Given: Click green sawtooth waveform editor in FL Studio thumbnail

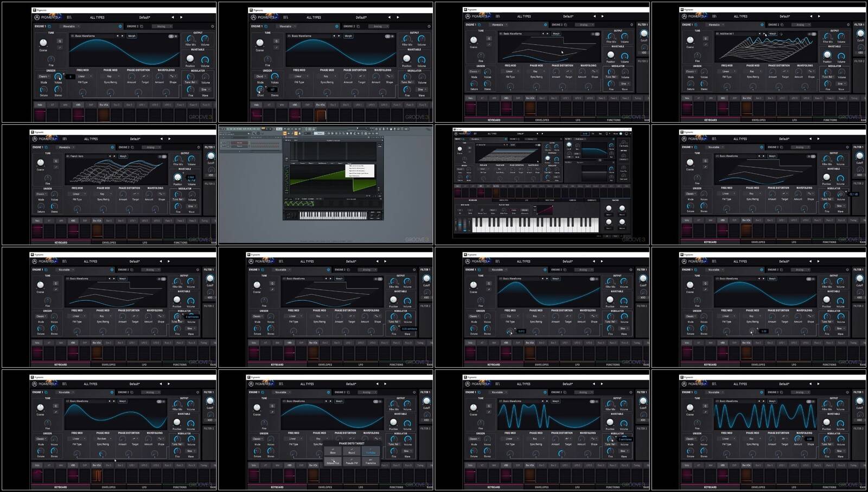Looking at the screenshot, I should 333,180.
